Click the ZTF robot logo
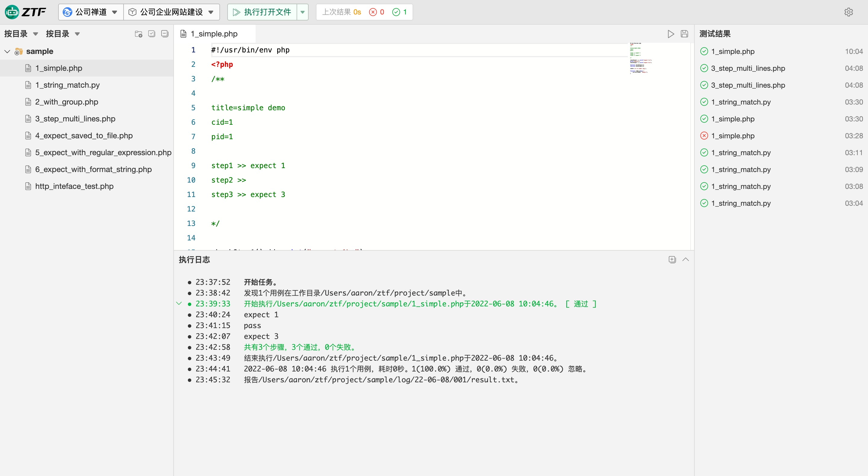This screenshot has width=868, height=476. point(12,12)
